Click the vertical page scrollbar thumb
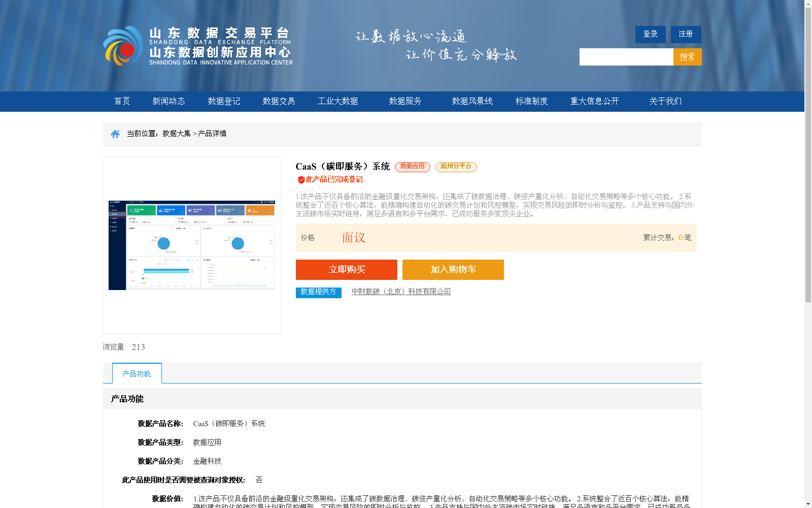 pyautogui.click(x=808, y=155)
